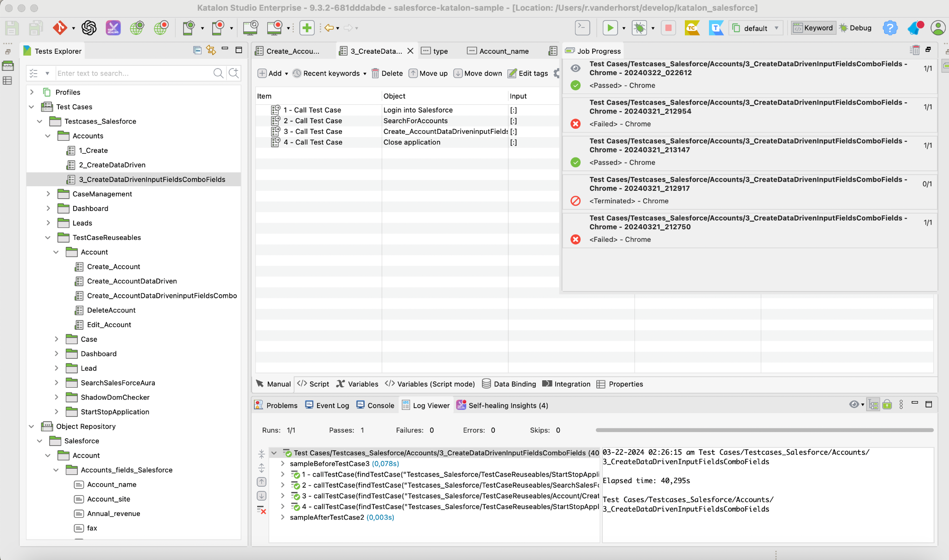Open the Add step dropdown arrow
Screen dimensions: 949x560
286,74
